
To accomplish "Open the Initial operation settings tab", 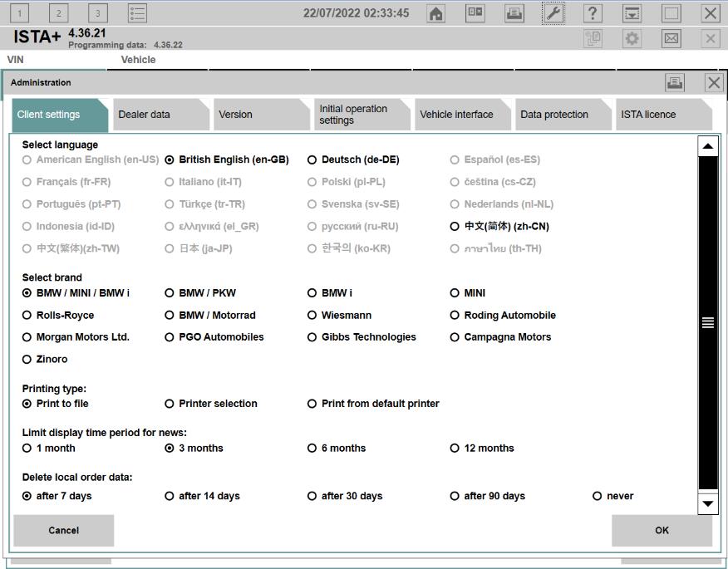I will coord(362,114).
